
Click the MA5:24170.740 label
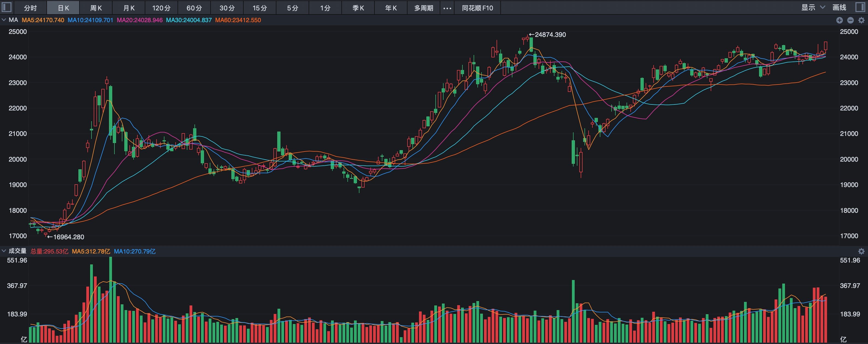(x=43, y=20)
